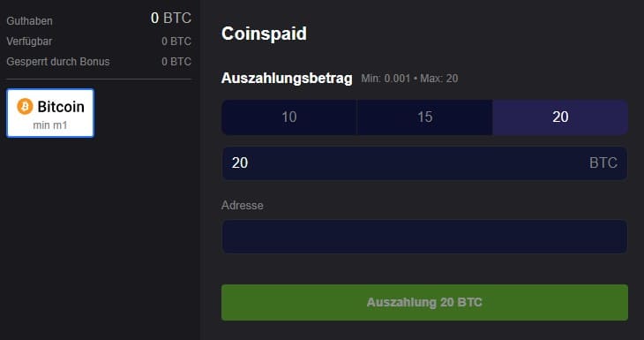
Task: Click the empty Adresse input field
Action: click(x=424, y=237)
